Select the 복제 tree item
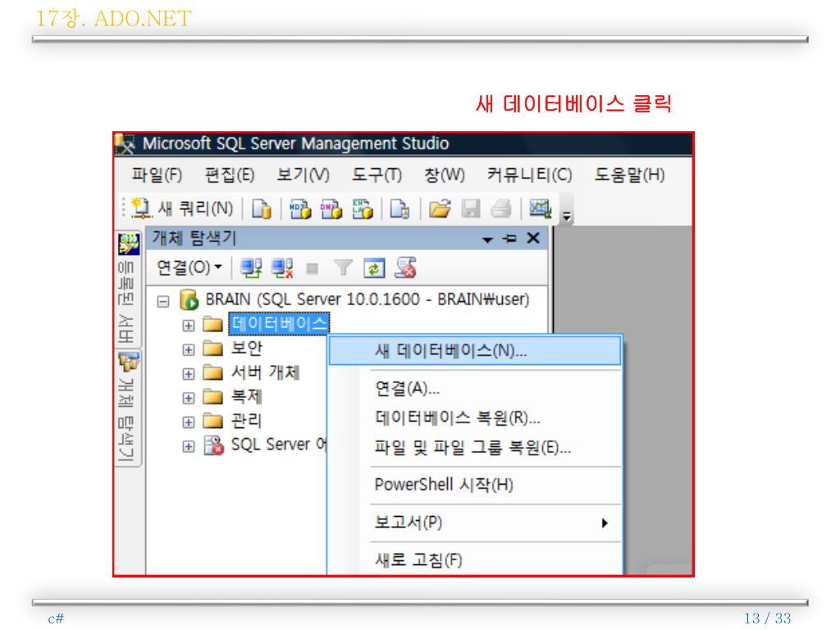The image size is (840, 630). (x=246, y=396)
